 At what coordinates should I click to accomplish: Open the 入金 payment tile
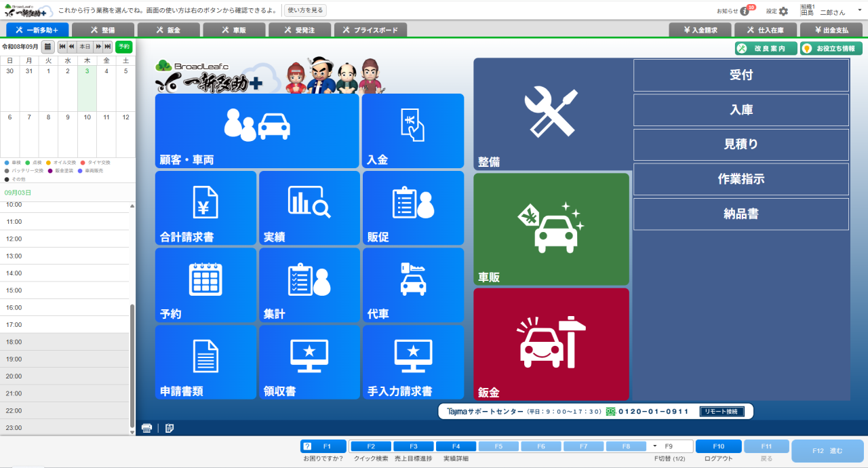[x=413, y=131]
